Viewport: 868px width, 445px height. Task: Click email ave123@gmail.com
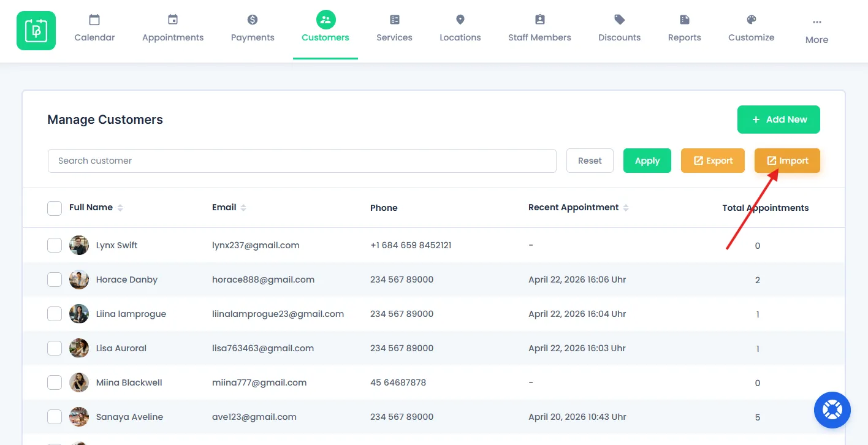coord(254,417)
